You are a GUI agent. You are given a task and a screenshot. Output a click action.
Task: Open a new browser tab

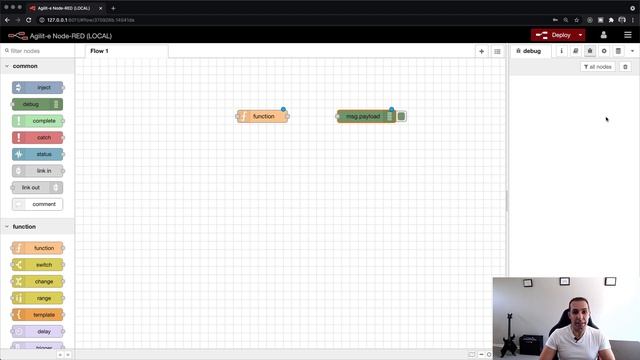(x=113, y=8)
